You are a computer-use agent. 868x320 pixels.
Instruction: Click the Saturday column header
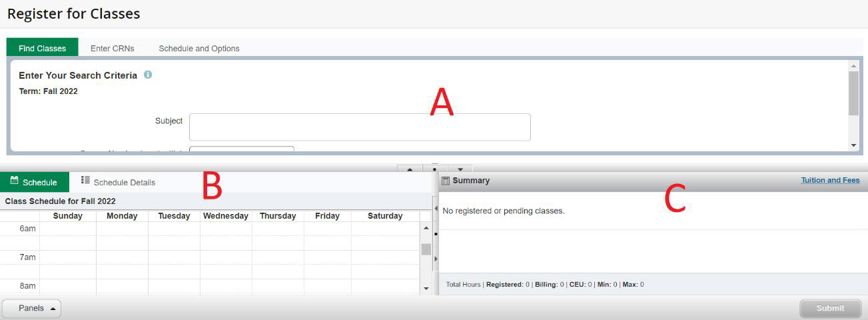(x=385, y=215)
